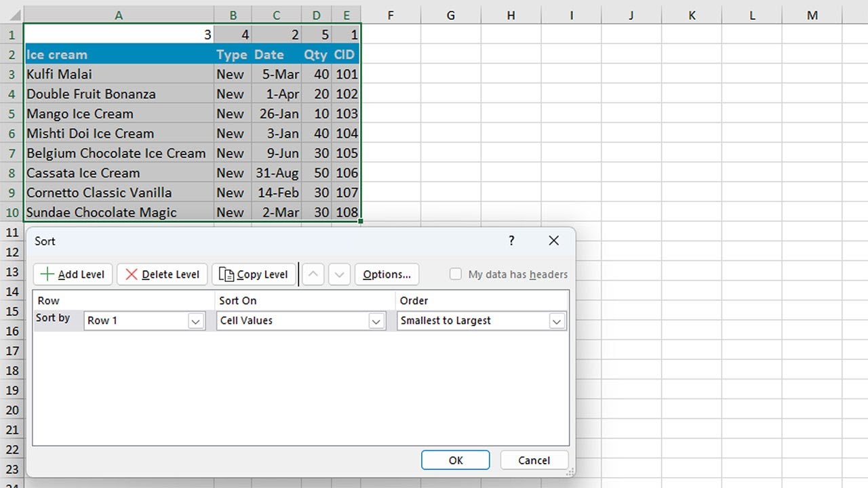
Task: Select the 'Belgium Chocolate Ice Cream' cell
Action: click(119, 152)
